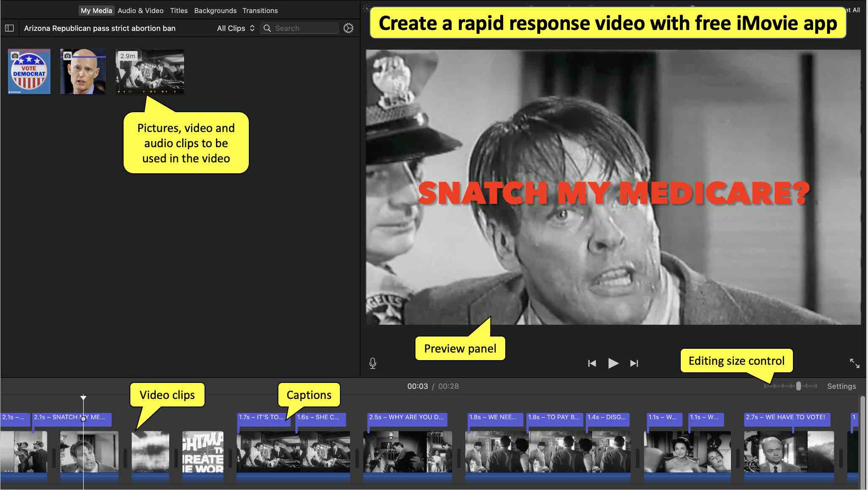
Task: Click the 00:28 total duration display
Action: (x=448, y=386)
